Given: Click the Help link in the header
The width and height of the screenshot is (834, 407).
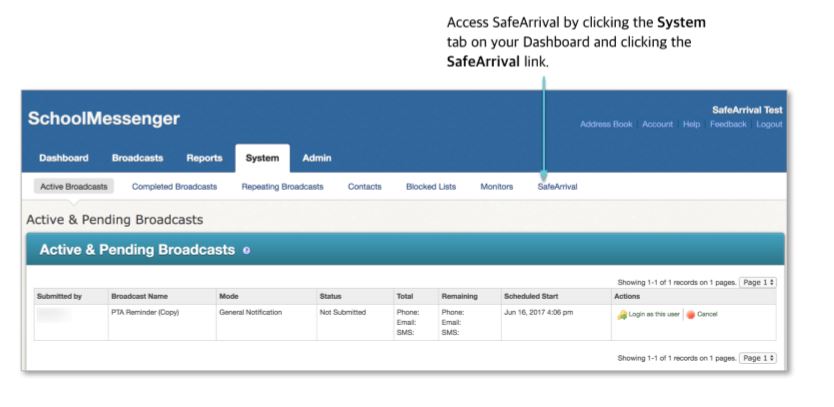Looking at the screenshot, I should [691, 124].
